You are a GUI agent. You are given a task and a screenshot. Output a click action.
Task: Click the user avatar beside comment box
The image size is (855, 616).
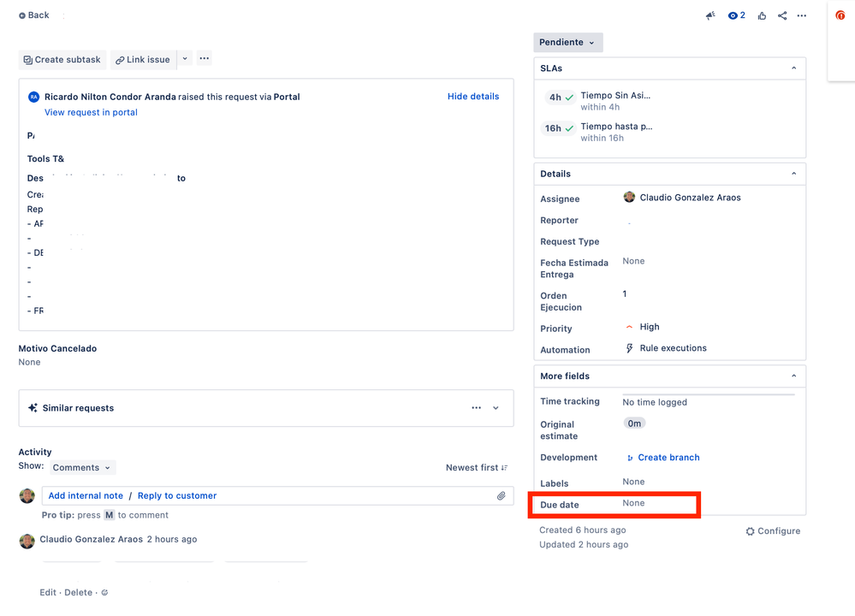(x=27, y=495)
